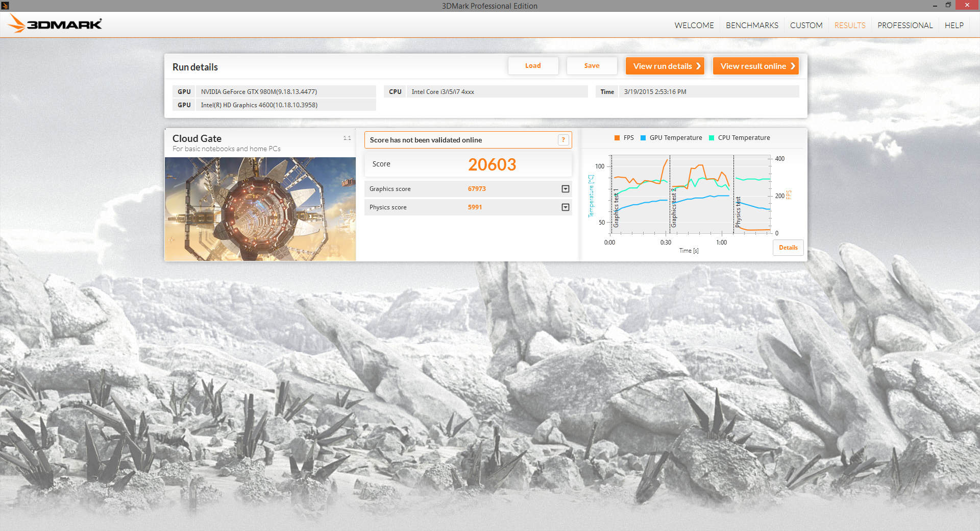
Task: Click the Load button
Action: (x=533, y=66)
